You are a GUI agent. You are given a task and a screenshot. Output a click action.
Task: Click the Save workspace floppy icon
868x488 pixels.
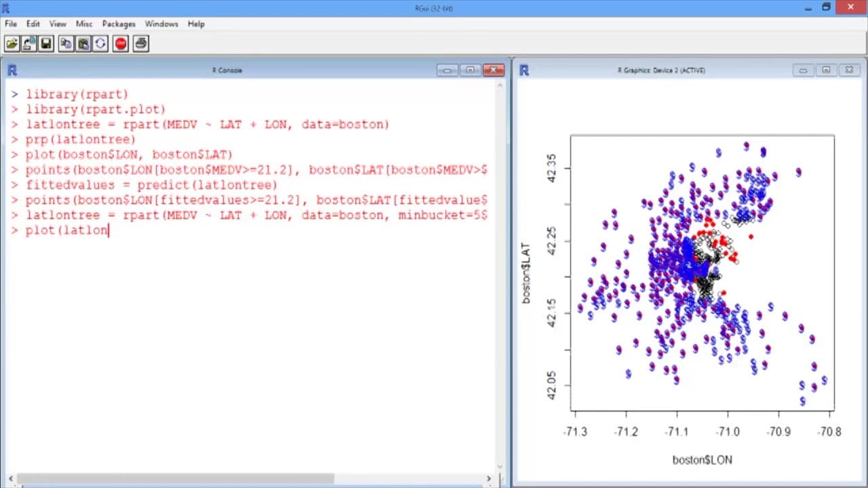pos(45,44)
